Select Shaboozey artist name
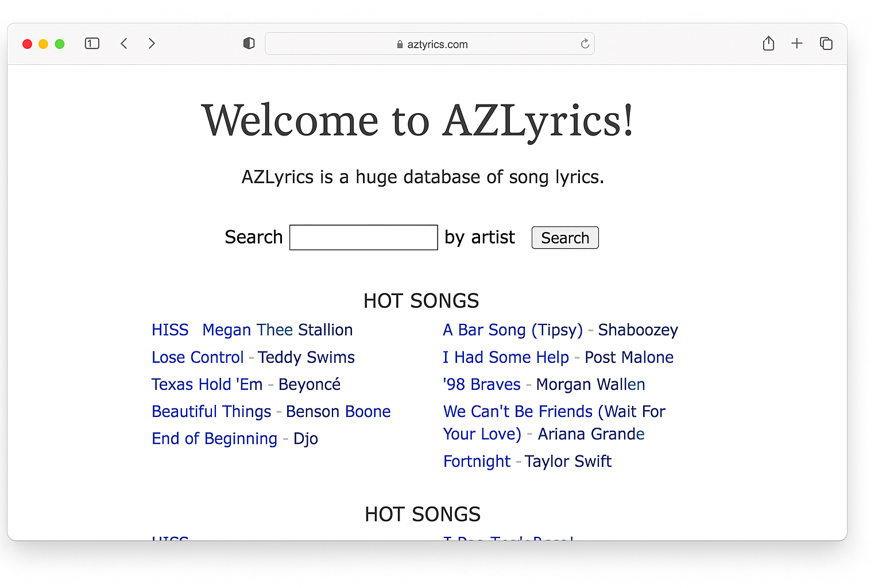Viewport: 882px width, 588px height. tap(638, 330)
